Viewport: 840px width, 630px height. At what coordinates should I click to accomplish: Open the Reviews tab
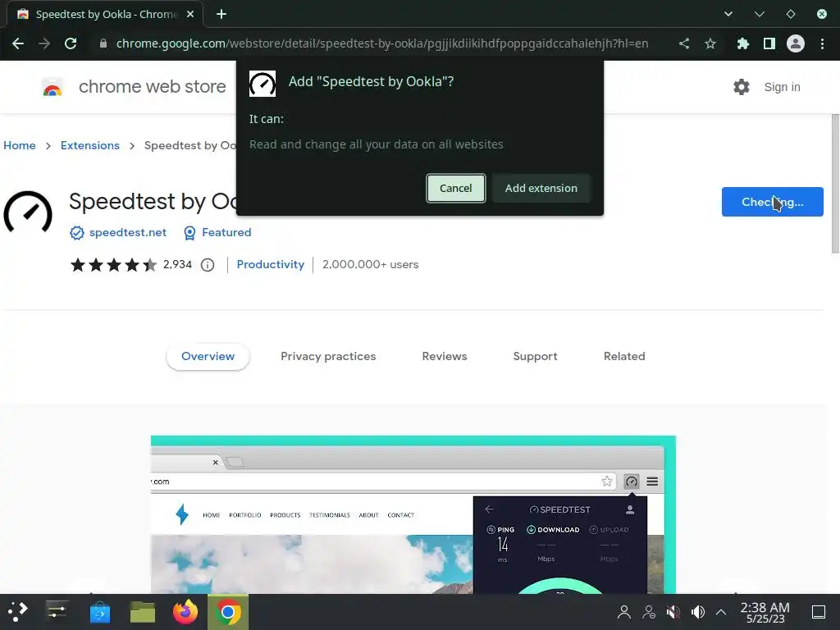[x=445, y=356]
